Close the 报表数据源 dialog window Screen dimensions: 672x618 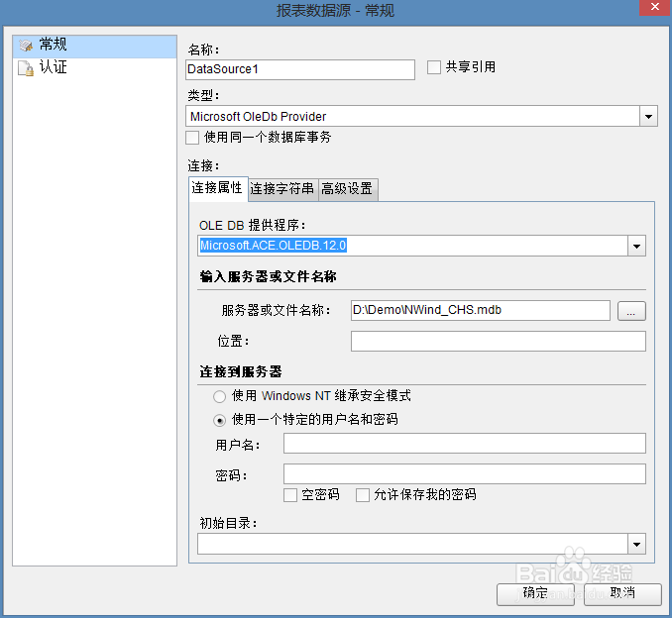click(655, 7)
